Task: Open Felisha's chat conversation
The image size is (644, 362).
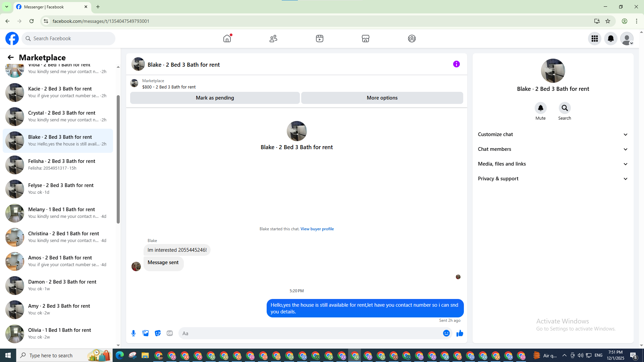Action: [58, 165]
